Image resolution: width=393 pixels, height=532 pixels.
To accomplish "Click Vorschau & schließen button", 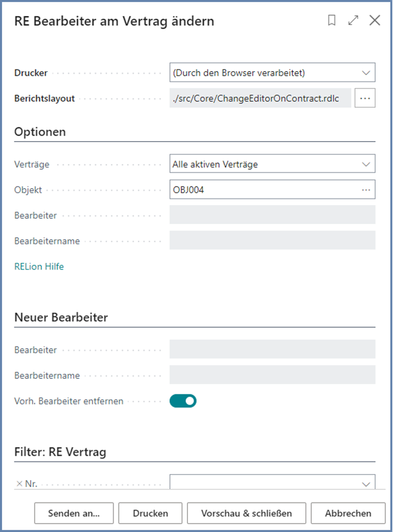I will point(247,513).
